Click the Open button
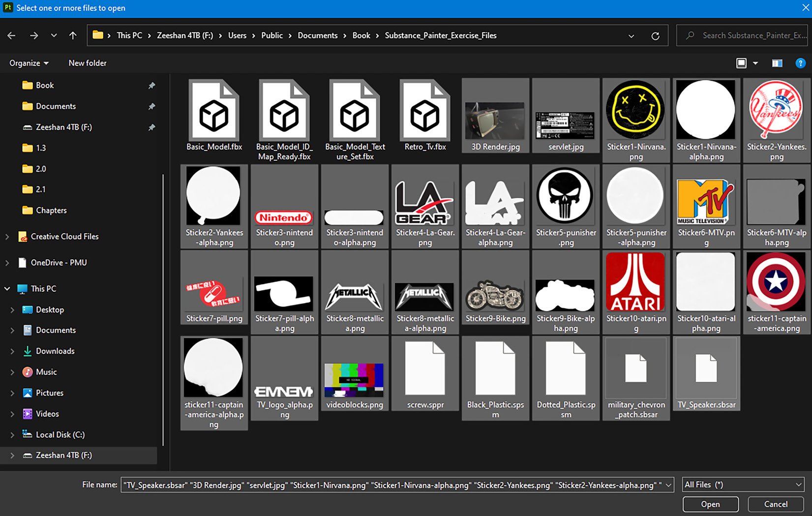The image size is (812, 516). tap(710, 504)
